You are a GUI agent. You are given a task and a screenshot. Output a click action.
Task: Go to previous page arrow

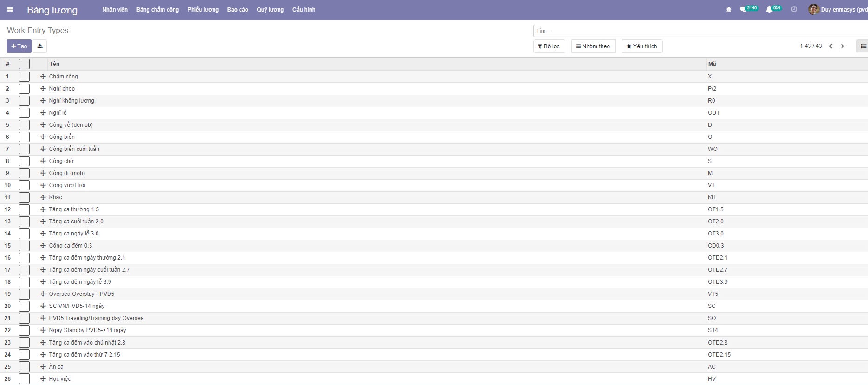pos(831,46)
